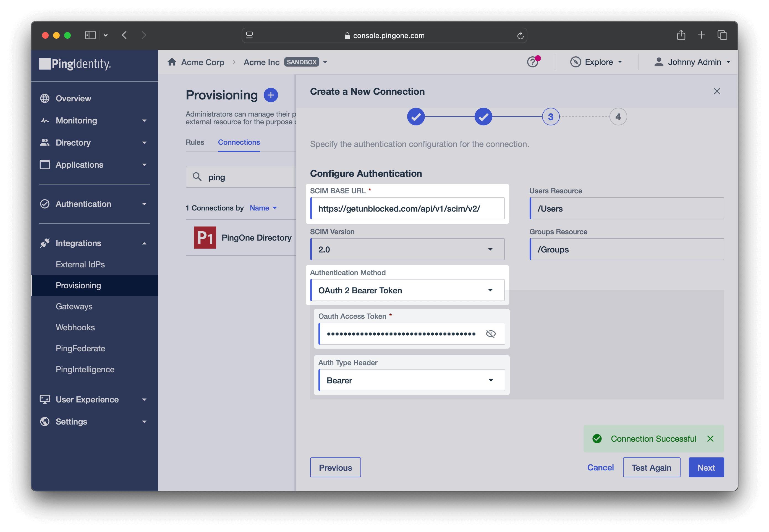Viewport: 769px width, 532px height.
Task: Open the sort by Name dropdown
Action: tap(263, 208)
